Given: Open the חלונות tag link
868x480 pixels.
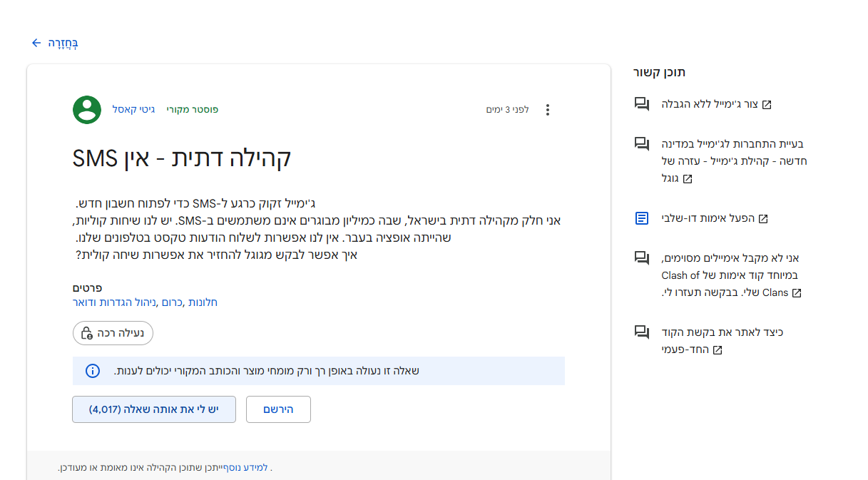Looking at the screenshot, I should pos(203,302).
